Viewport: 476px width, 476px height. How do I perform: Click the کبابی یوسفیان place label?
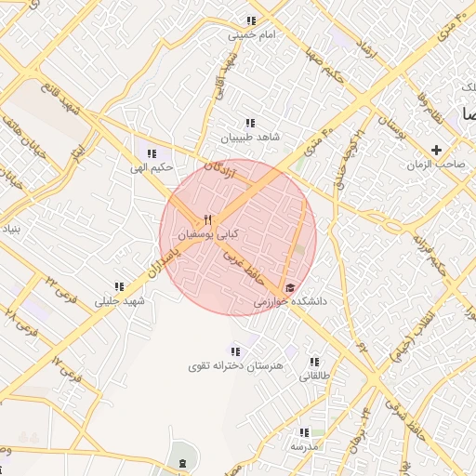click(x=208, y=234)
